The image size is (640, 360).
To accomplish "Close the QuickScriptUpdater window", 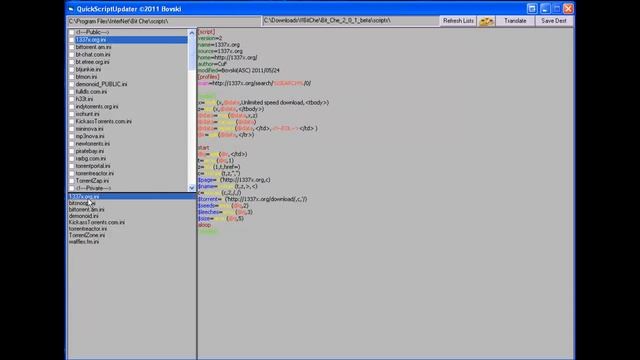I will point(568,9).
